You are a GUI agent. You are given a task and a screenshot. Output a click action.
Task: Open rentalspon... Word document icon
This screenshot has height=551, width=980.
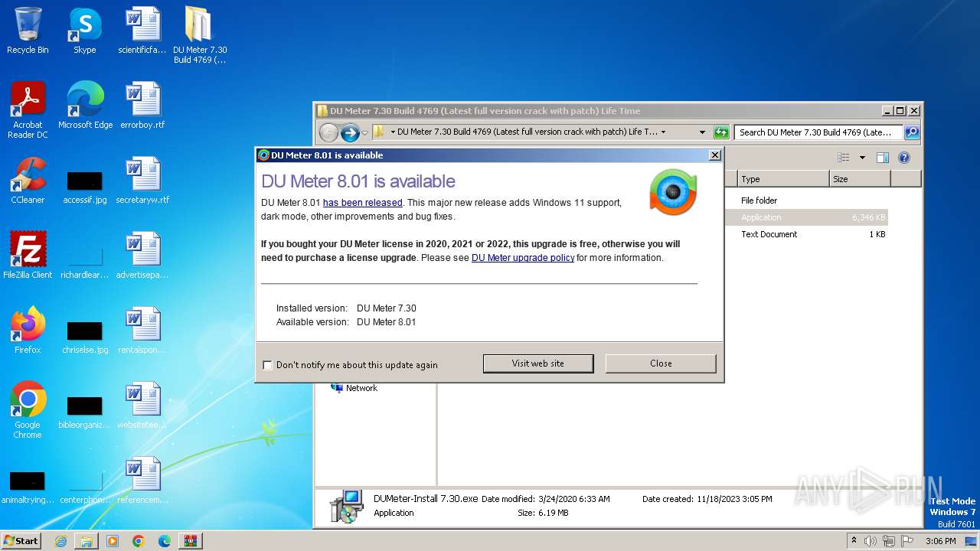point(142,331)
